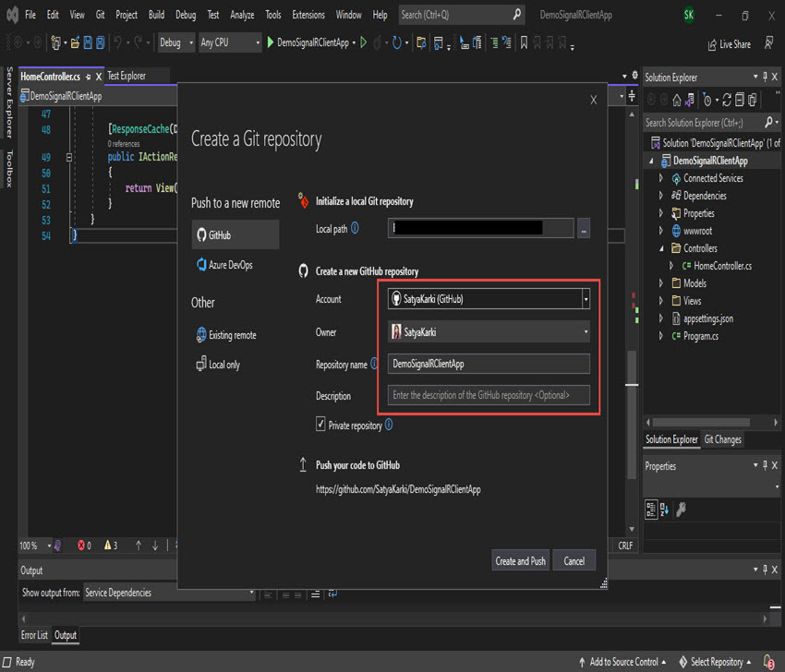Click Solution Explorer Show All Files icon

tap(752, 100)
